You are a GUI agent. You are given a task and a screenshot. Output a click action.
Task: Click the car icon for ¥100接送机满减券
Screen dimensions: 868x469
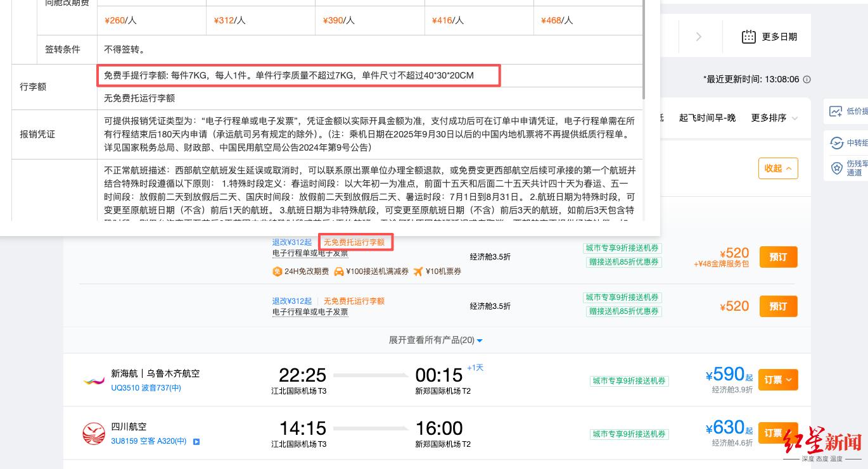pos(339,272)
